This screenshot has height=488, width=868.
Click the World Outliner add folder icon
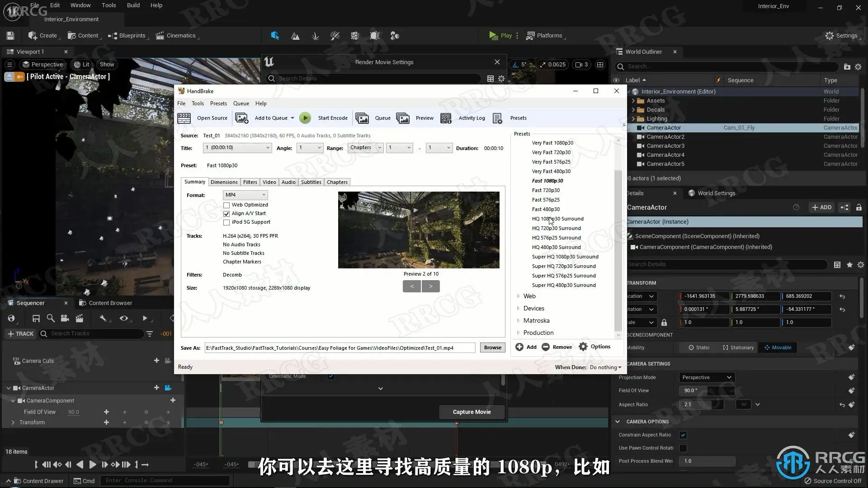click(x=847, y=66)
